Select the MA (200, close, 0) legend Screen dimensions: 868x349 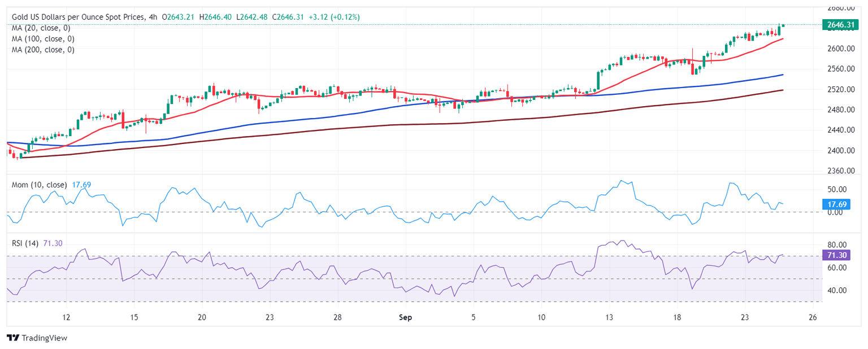pyautogui.click(x=43, y=50)
